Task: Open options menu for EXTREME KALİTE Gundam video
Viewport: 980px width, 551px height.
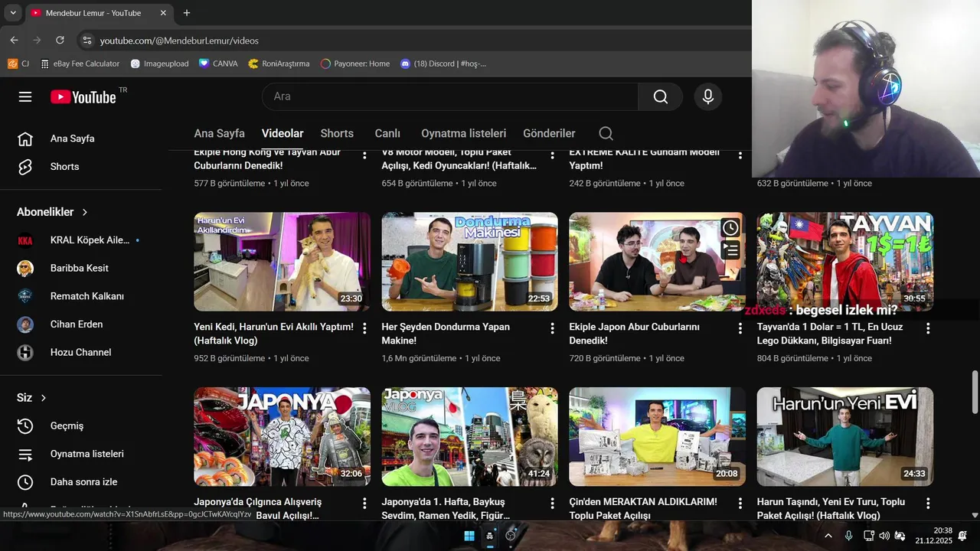Action: click(x=740, y=155)
